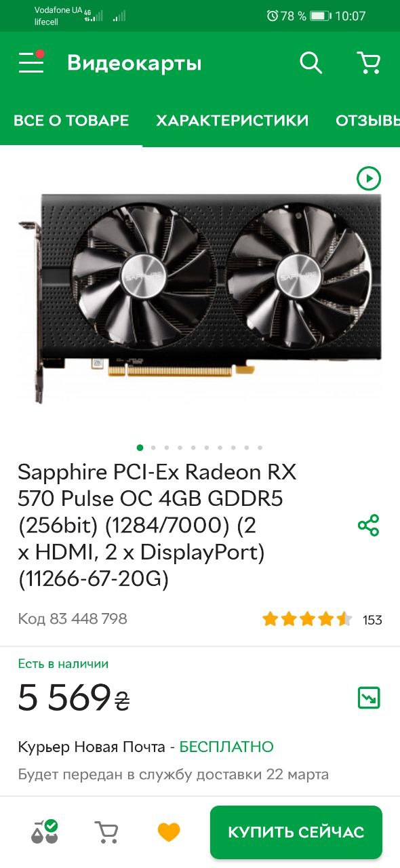Open the hamburger menu with notification dot
Screen dimensions: 400x868
[31, 62]
